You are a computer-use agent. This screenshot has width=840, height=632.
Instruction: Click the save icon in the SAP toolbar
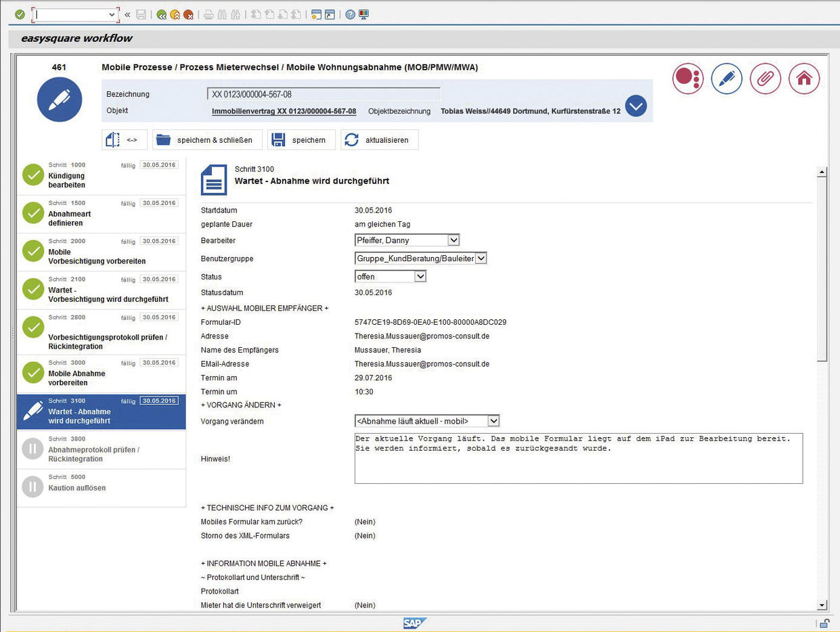tap(141, 14)
